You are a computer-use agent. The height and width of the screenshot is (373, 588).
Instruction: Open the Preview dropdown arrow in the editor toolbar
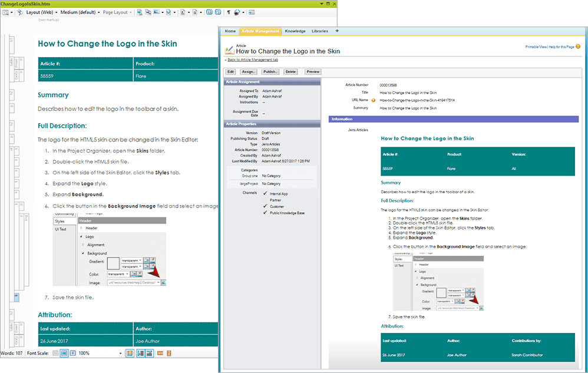click(12, 12)
